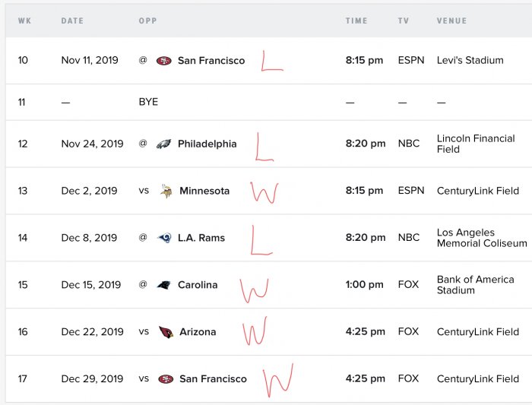Click the Minnesota Vikings logo
The width and height of the screenshot is (532, 405).
[166, 191]
